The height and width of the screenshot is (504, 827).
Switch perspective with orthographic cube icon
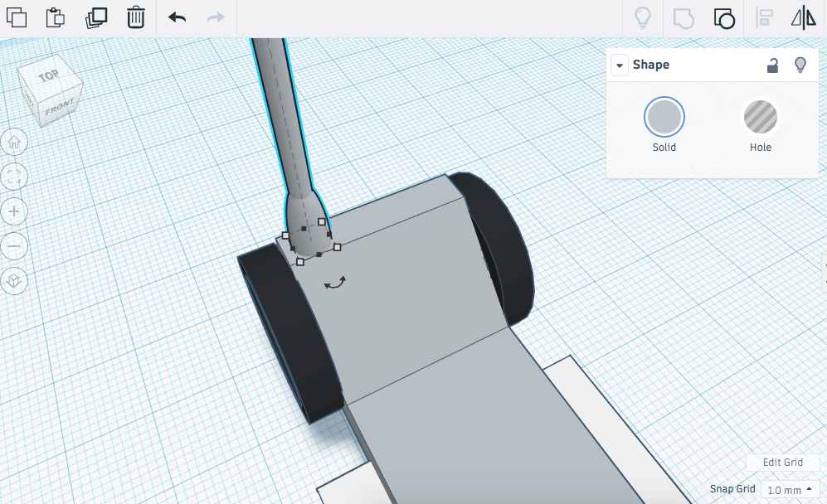pyautogui.click(x=14, y=281)
